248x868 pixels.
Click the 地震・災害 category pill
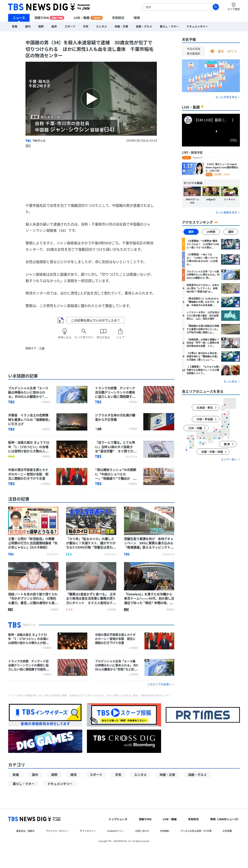click(x=167, y=775)
